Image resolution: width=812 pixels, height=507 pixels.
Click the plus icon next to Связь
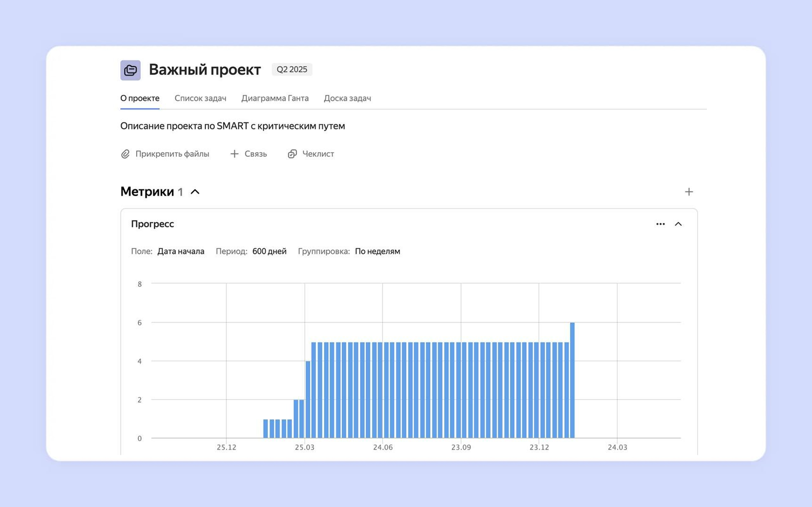pos(234,154)
